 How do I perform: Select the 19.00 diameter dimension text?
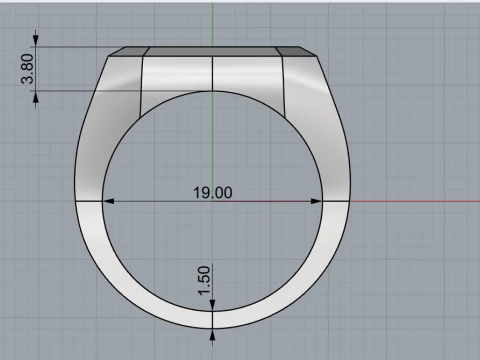[x=213, y=193]
